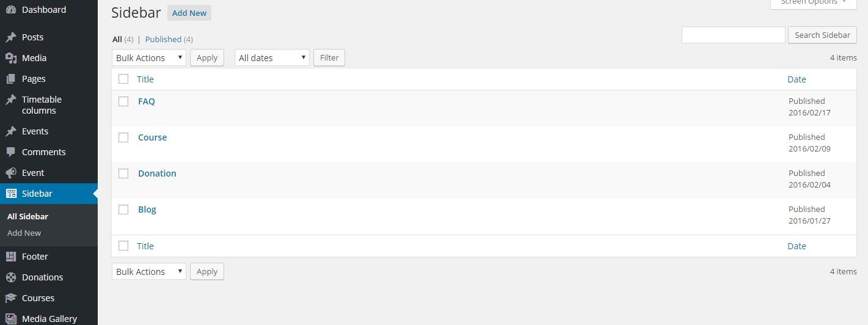Click the Posts pushpin icon

(11, 37)
